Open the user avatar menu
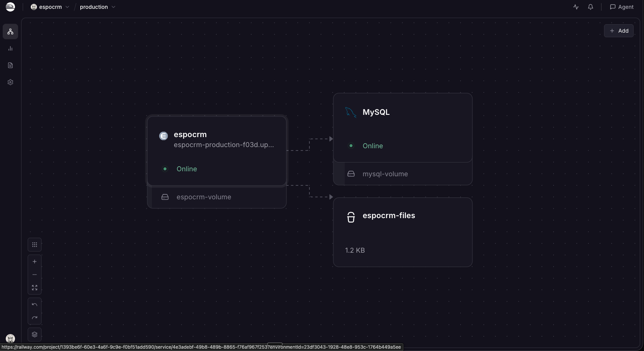This screenshot has width=644, height=351. 10,338
